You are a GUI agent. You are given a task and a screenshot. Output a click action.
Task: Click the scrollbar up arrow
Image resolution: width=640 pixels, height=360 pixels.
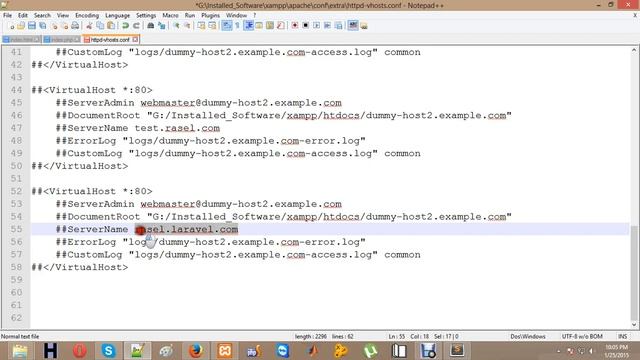coord(634,51)
